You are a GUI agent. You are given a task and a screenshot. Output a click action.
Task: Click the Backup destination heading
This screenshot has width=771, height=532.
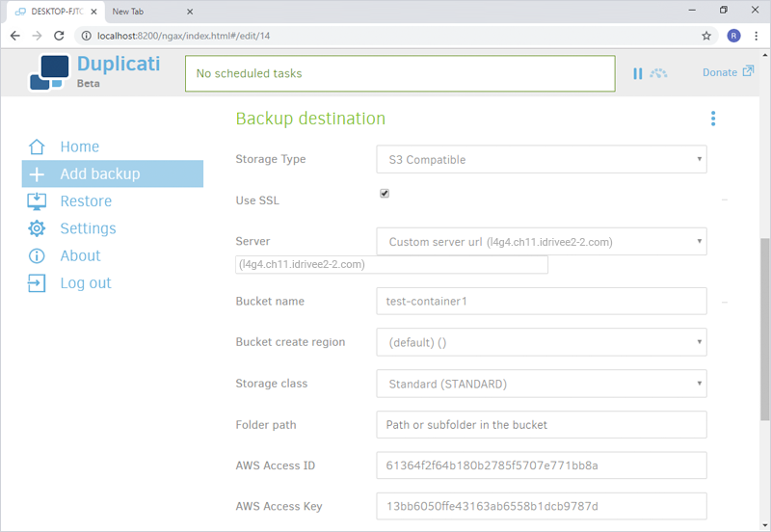click(310, 119)
